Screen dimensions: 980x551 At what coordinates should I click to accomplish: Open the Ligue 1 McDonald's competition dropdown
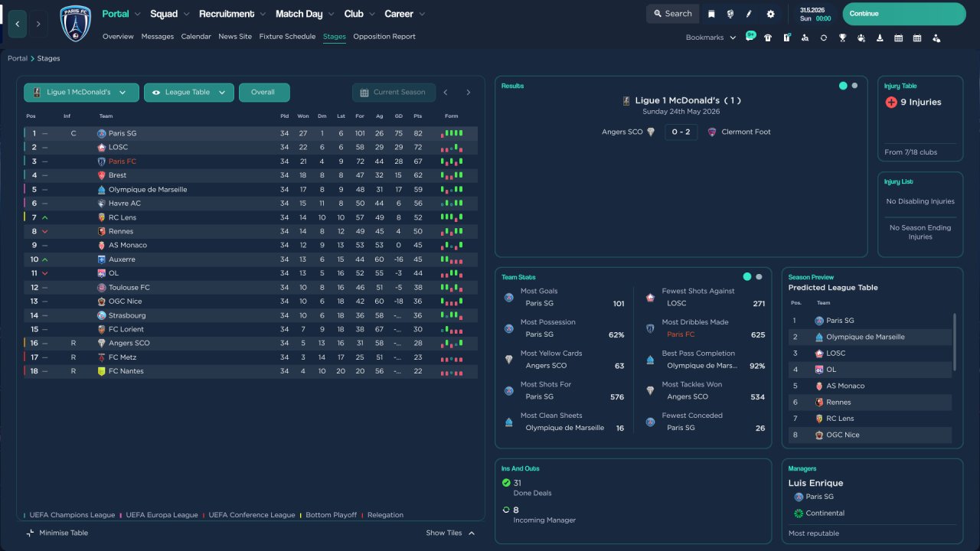(81, 93)
